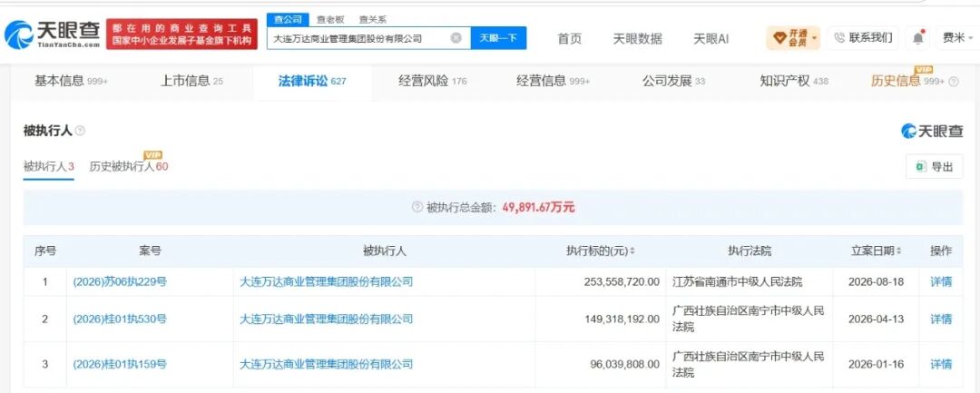Switch to the 经营信息 tab
The width and height of the screenshot is (980, 393).
pos(553,81)
